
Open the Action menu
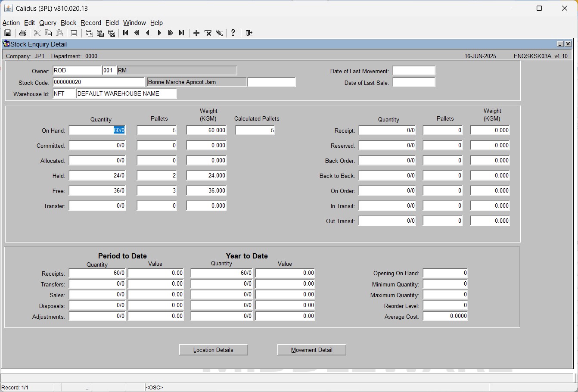click(11, 23)
